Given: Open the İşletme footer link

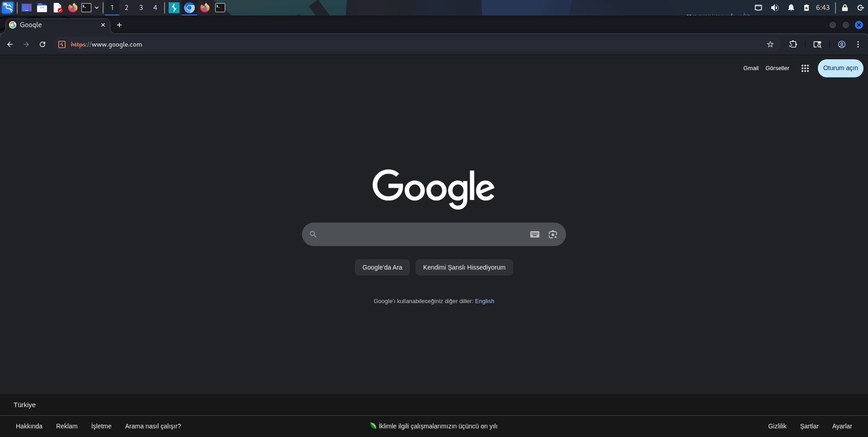Looking at the screenshot, I should click(101, 426).
